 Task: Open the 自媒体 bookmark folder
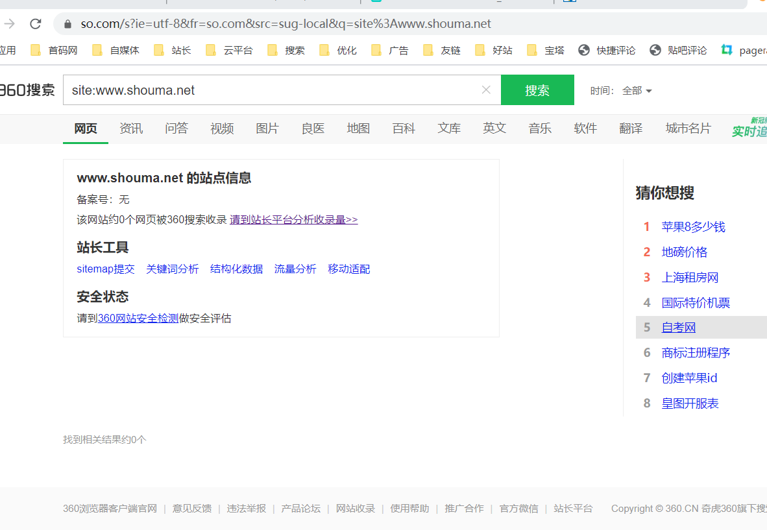pos(116,50)
